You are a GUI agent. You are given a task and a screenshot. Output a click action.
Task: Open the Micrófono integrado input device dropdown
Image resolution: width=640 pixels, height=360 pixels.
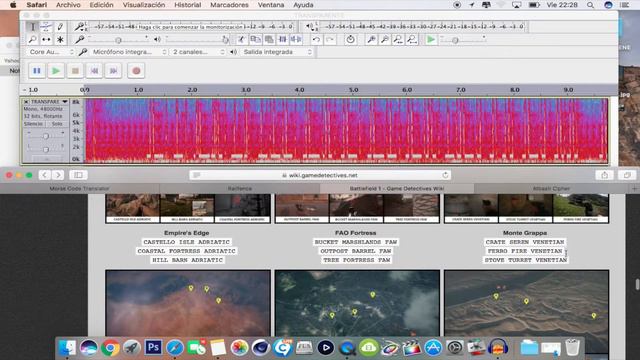click(x=129, y=52)
